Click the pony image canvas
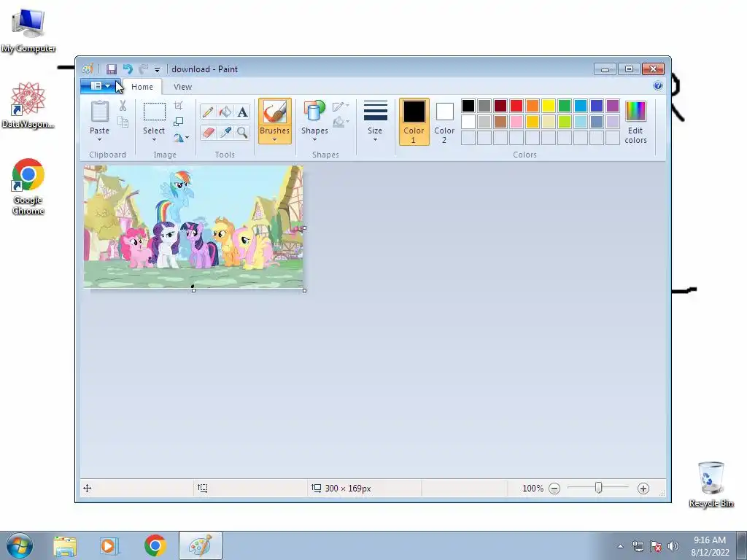747x560 pixels. click(193, 227)
